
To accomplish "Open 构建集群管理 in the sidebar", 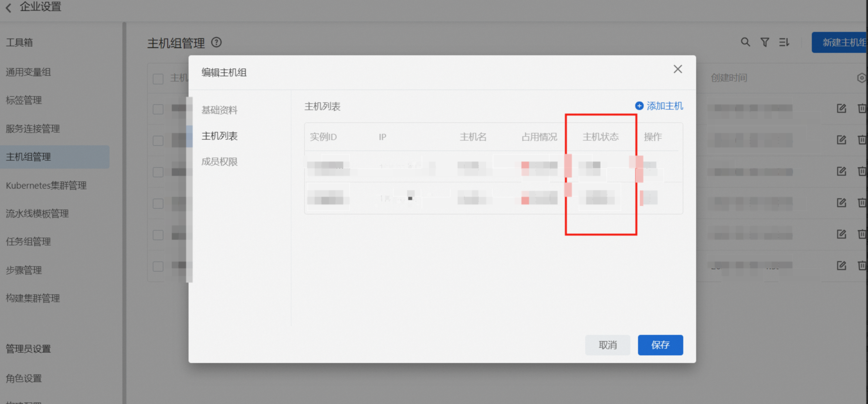I will point(33,298).
